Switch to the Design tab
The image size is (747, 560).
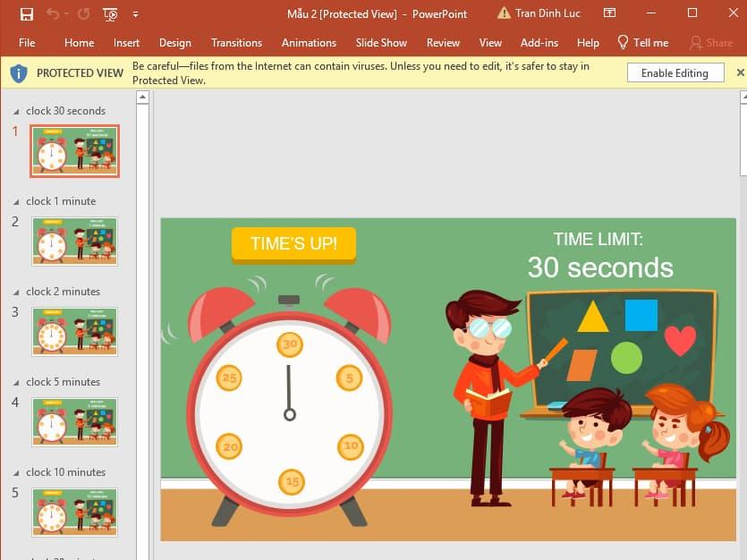(x=175, y=42)
